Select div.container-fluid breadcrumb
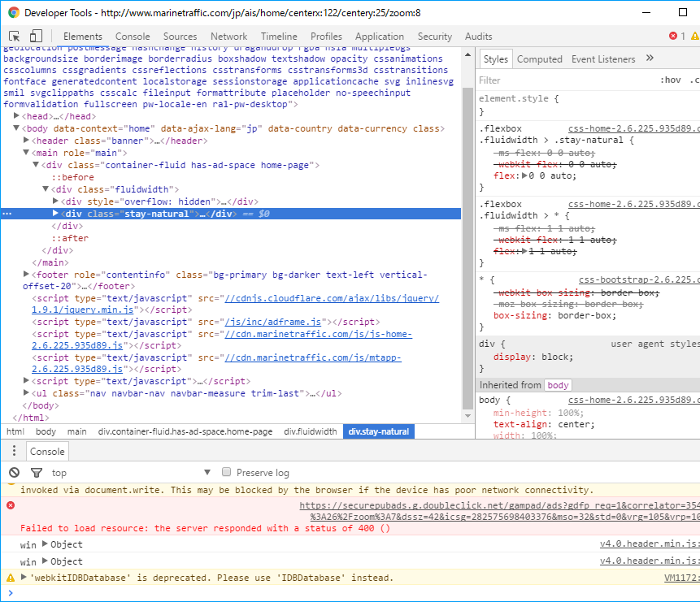700x602 pixels. click(x=185, y=431)
